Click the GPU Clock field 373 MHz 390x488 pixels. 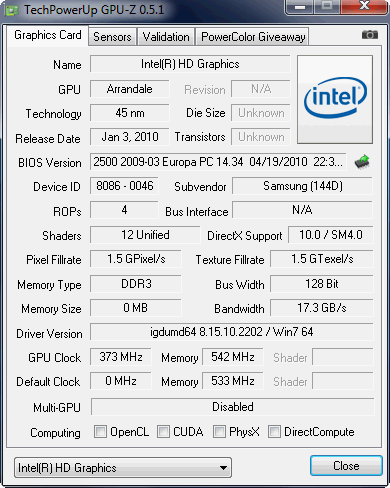pos(121,357)
